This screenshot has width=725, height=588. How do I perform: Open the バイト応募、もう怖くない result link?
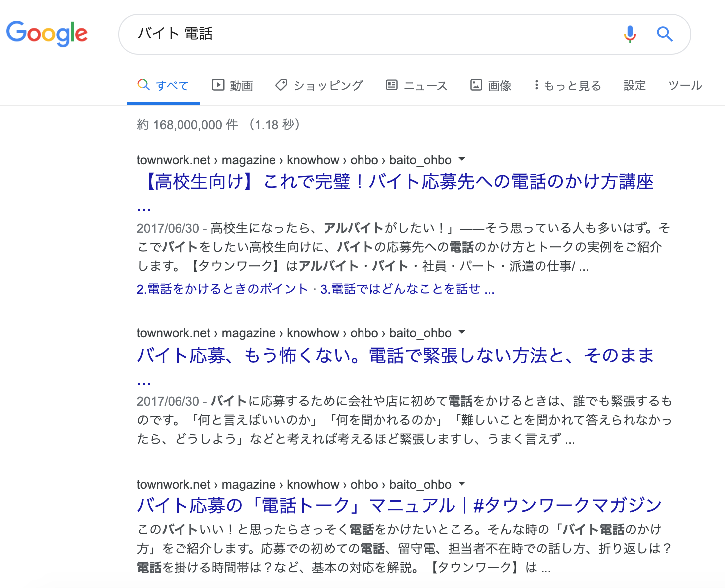click(395, 355)
